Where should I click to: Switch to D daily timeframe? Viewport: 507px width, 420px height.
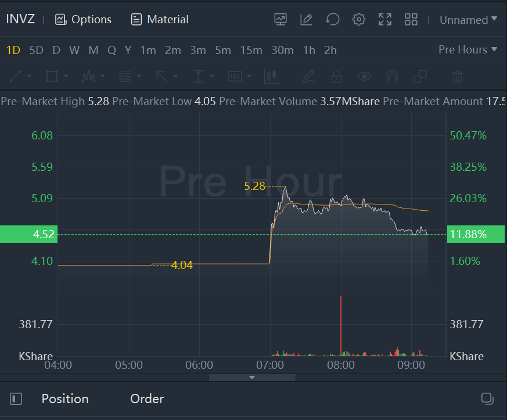pos(56,50)
